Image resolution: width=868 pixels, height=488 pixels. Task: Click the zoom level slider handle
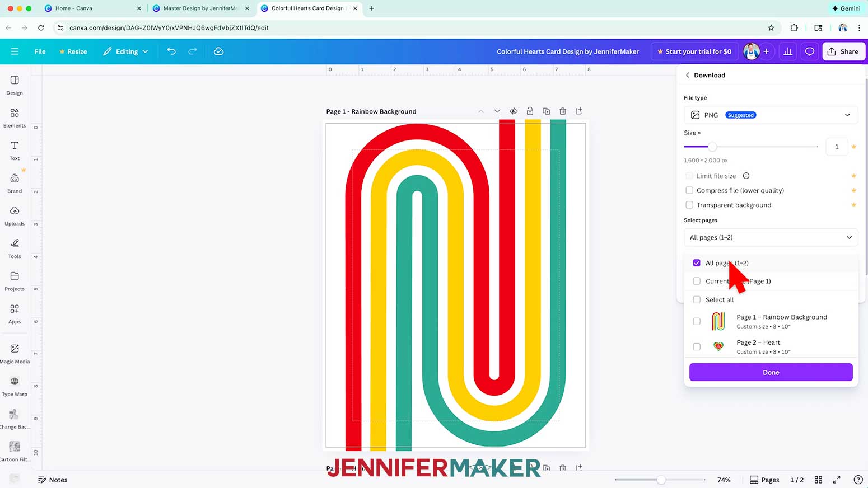[661, 480]
